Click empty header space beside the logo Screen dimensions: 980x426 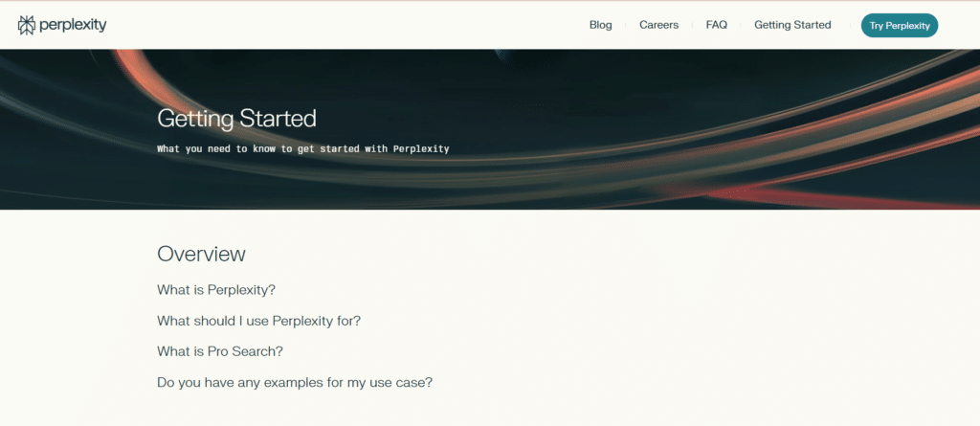(335, 25)
